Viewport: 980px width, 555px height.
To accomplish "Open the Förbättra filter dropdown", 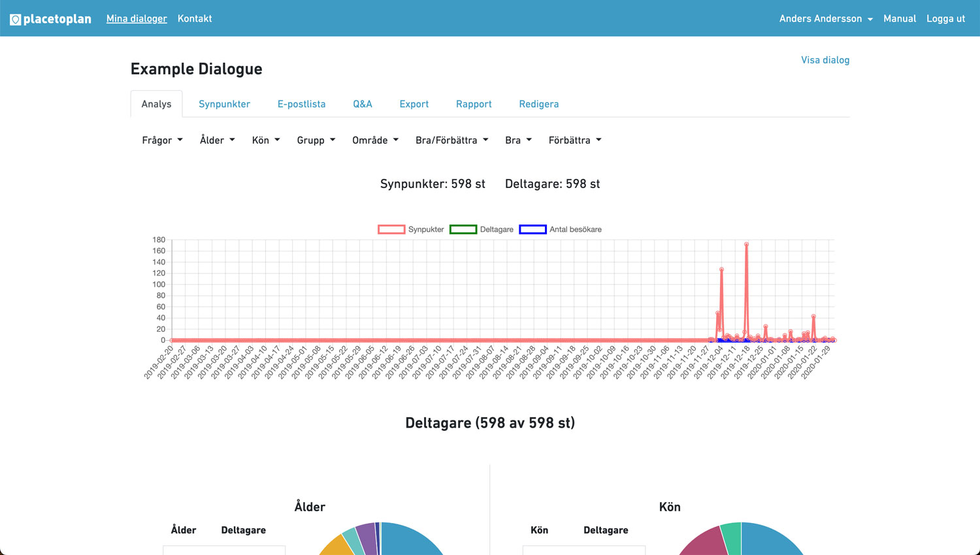I will coord(574,140).
